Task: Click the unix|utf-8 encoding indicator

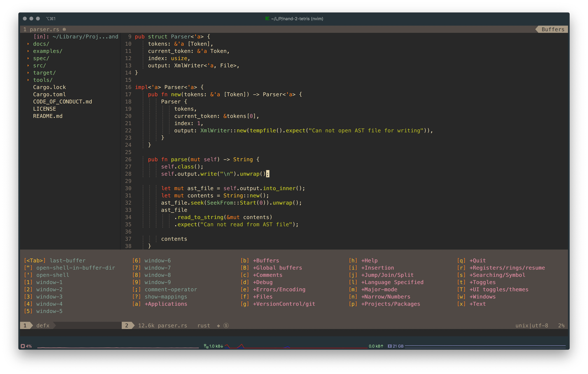Action: 532,325
